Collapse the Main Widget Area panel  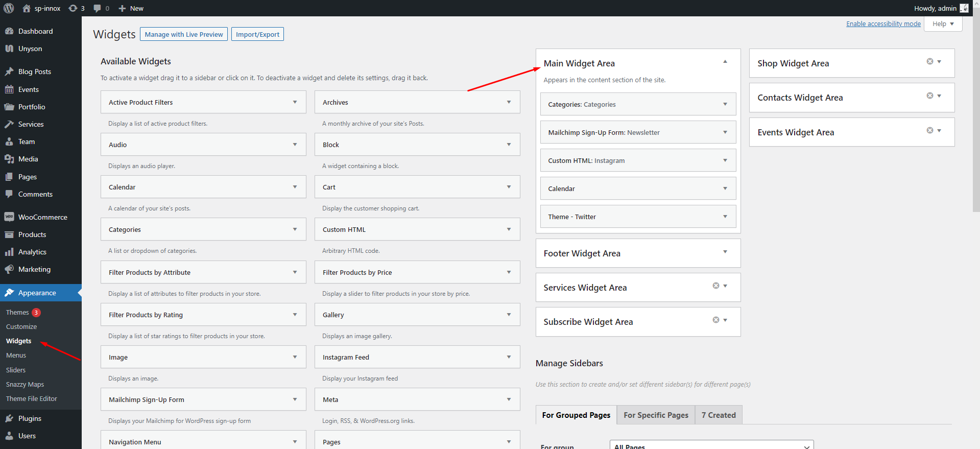(x=725, y=62)
